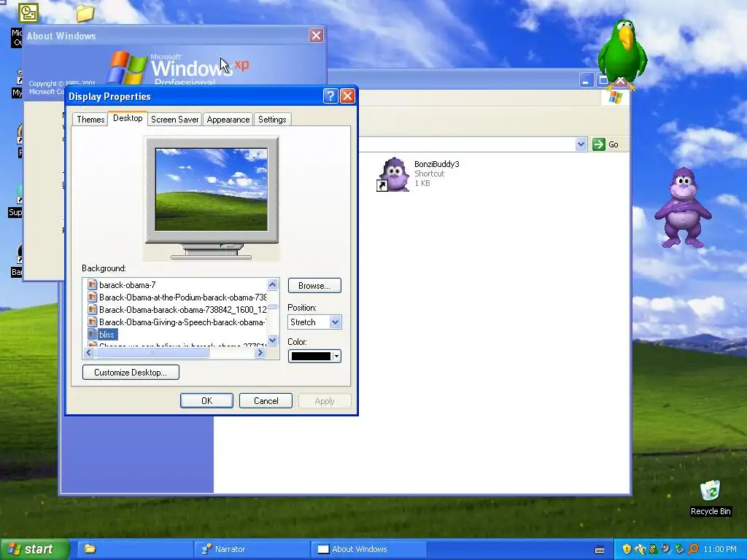Open the Recycle Bin icon

tap(710, 491)
